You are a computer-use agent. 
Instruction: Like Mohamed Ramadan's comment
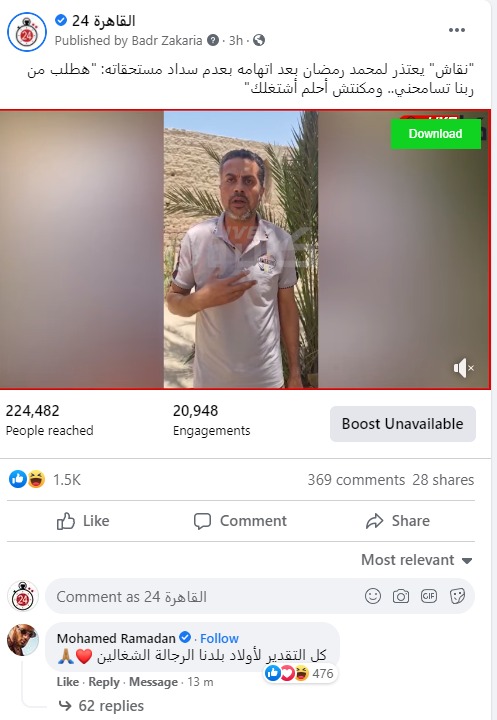coord(68,682)
